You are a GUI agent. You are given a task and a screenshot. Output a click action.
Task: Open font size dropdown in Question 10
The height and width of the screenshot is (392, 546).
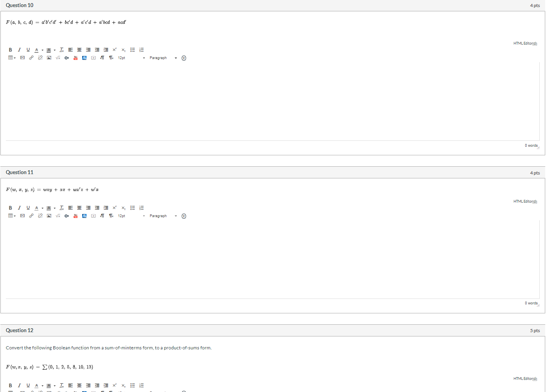pos(132,58)
